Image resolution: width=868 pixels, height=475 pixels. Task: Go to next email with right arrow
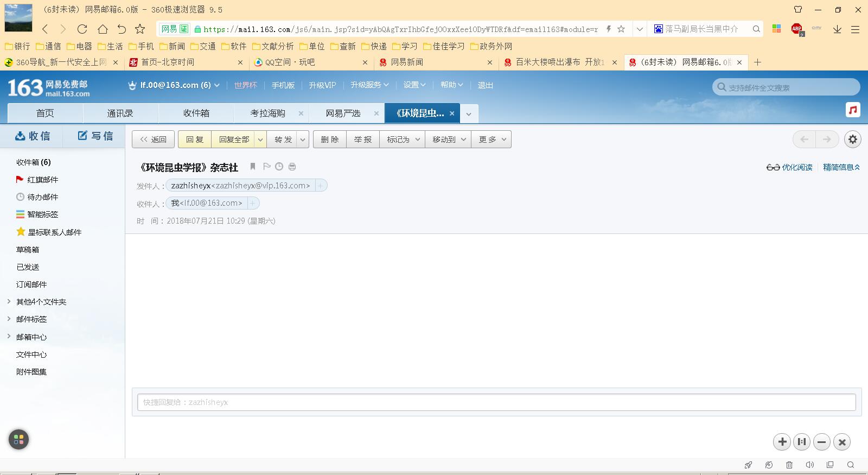click(x=827, y=140)
